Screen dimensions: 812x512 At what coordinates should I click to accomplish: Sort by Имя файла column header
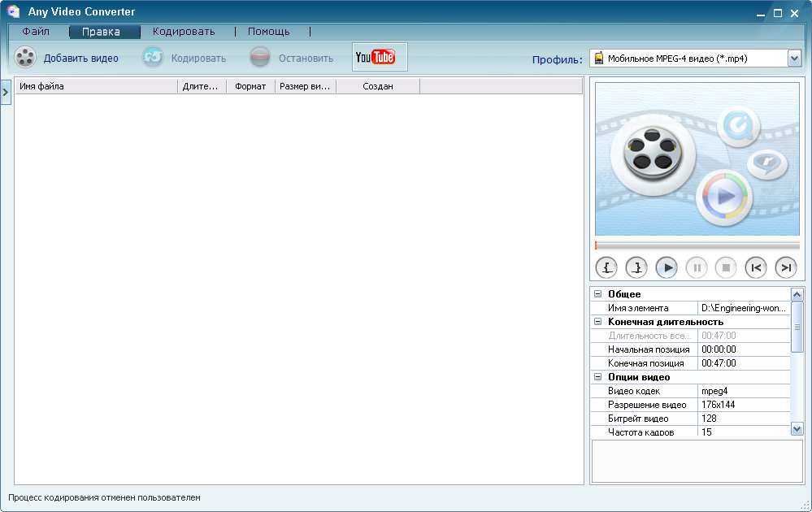[97, 86]
